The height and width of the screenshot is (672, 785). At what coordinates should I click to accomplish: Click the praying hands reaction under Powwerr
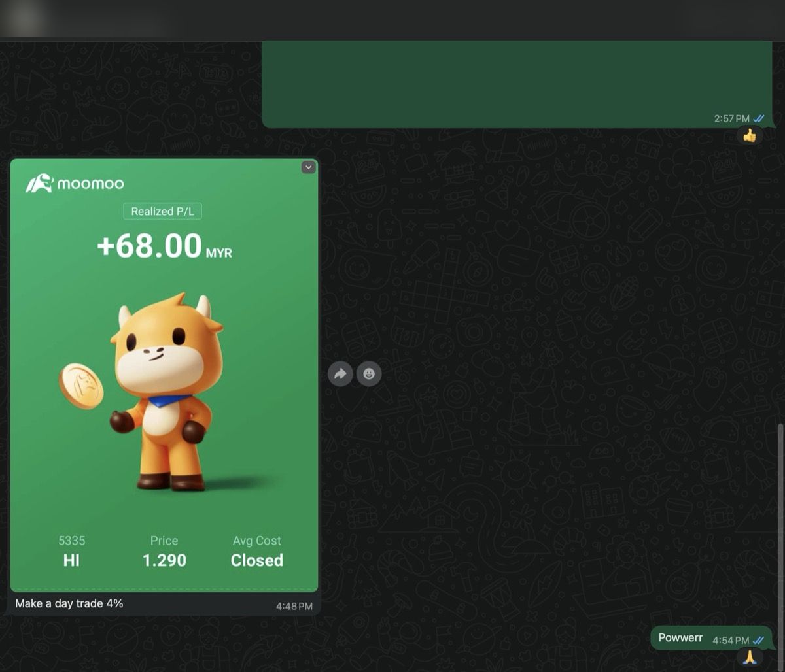click(x=750, y=657)
